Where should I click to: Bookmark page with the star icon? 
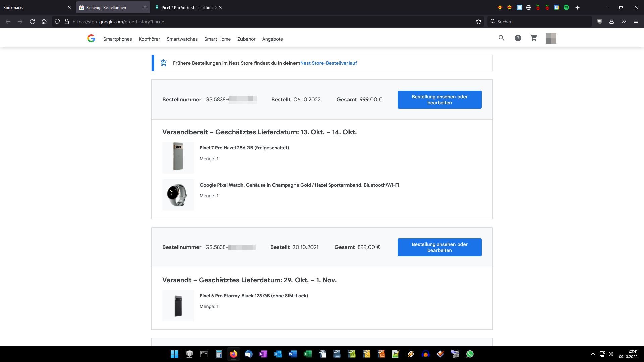coord(478,22)
